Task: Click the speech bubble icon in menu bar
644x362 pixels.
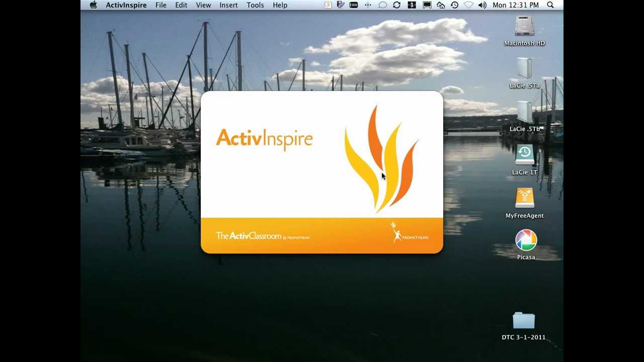Action: [382, 5]
